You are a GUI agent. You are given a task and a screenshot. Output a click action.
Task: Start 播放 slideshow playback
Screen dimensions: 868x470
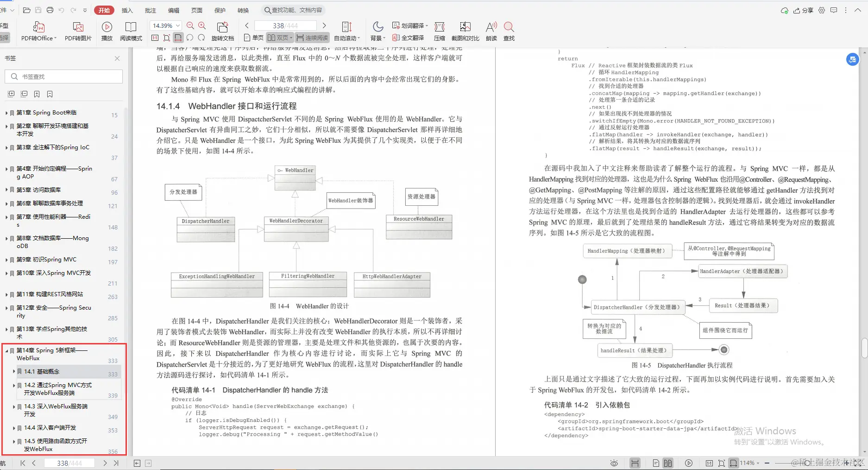107,32
